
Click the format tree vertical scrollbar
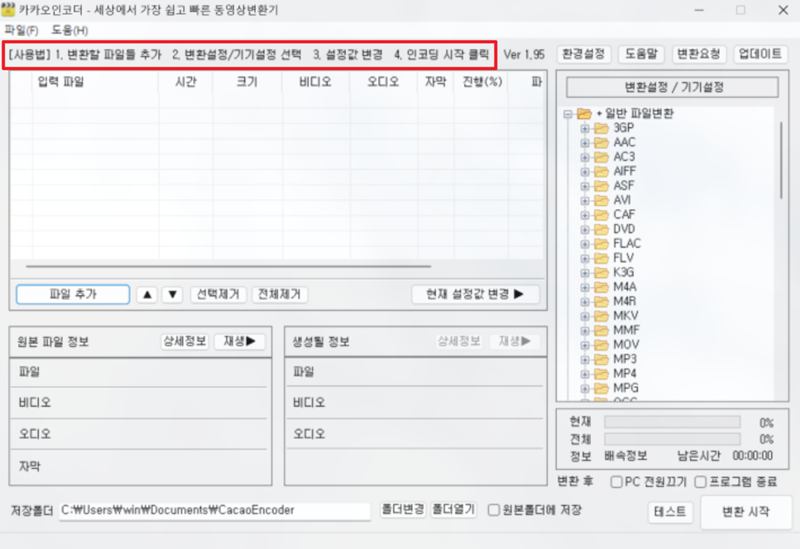pyautogui.click(x=781, y=160)
